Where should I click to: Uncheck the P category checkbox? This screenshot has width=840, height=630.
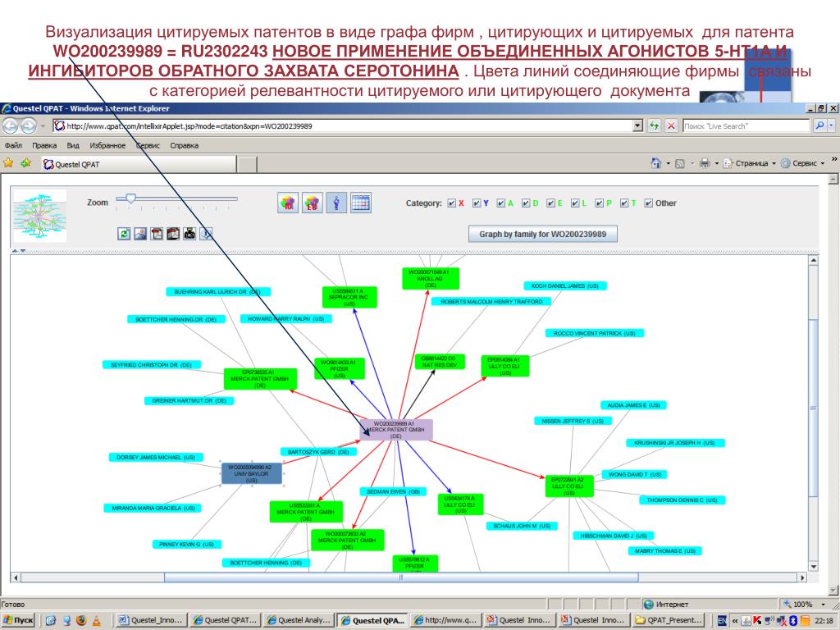[x=600, y=203]
